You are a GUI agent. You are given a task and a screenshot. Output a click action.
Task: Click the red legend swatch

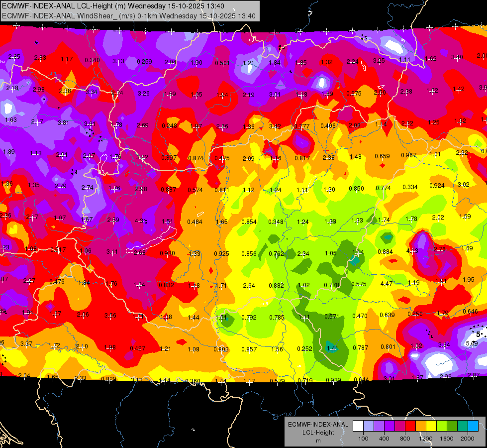410,426
